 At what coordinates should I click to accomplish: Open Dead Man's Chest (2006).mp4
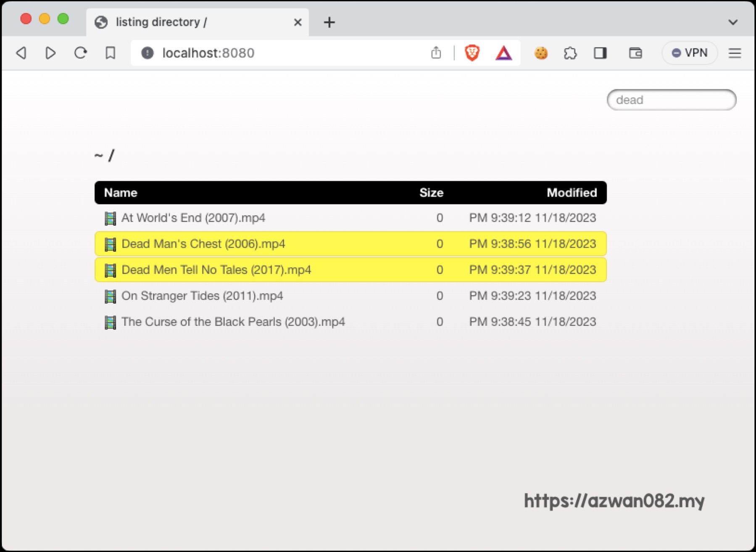point(203,244)
